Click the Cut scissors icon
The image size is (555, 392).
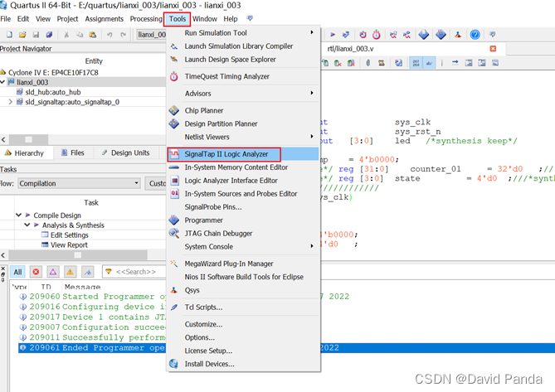pos(66,35)
